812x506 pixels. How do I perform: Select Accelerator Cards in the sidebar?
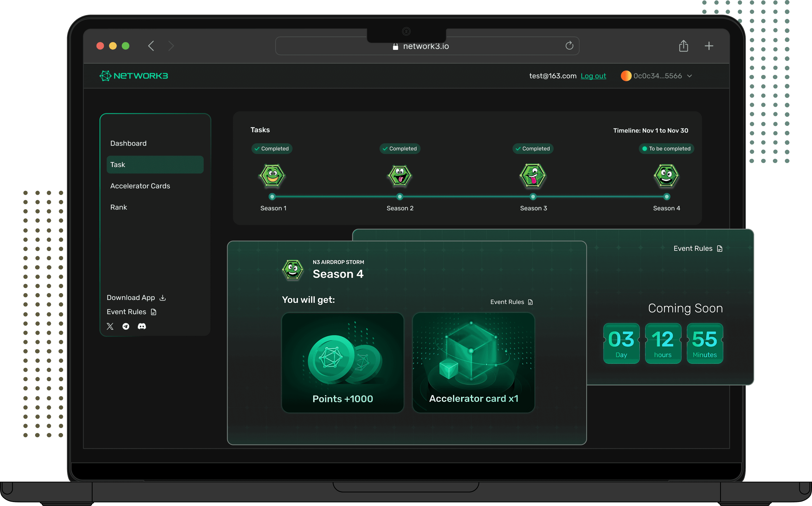coord(140,186)
